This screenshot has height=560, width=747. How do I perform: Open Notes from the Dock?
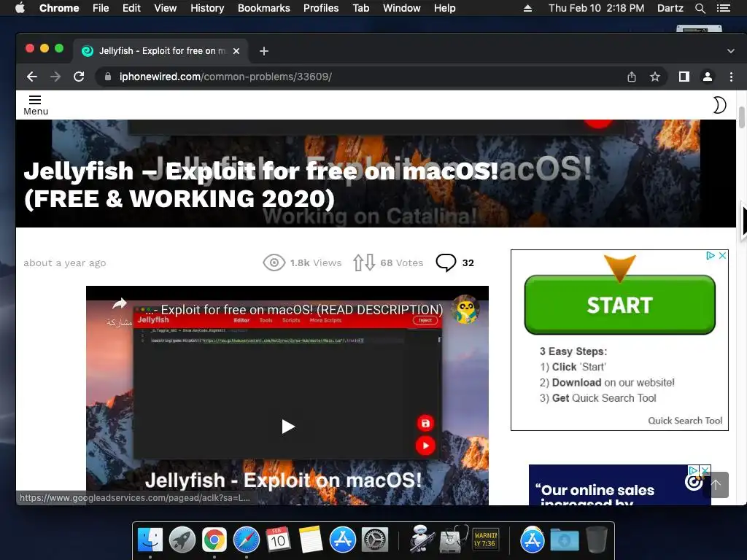(311, 540)
